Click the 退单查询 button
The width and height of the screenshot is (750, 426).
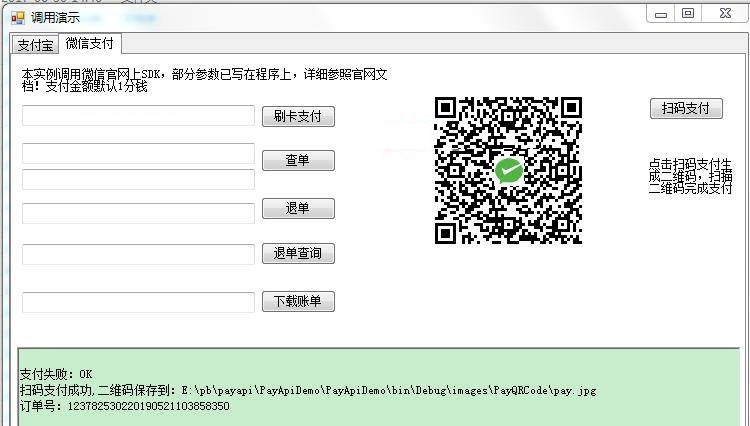click(298, 253)
